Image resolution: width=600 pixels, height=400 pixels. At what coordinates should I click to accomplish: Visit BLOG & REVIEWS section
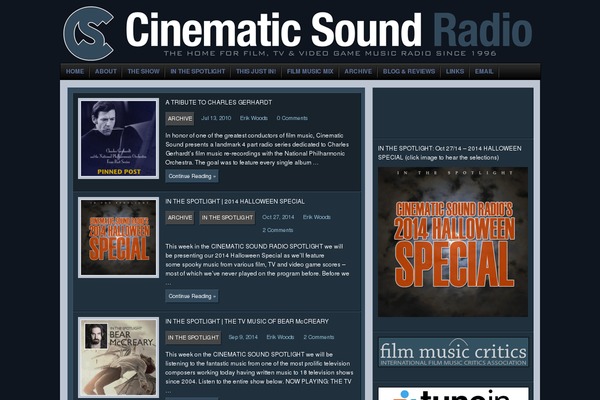click(x=409, y=72)
